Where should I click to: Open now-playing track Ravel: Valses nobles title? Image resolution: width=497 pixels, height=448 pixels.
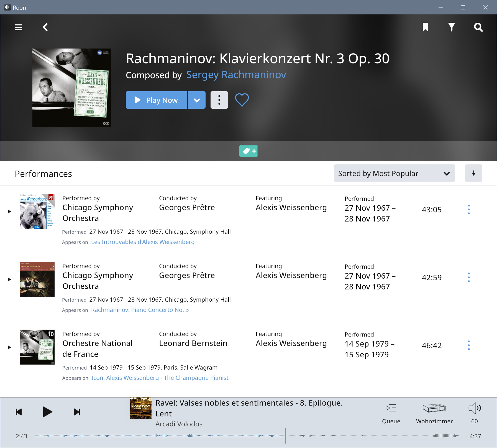(249, 408)
